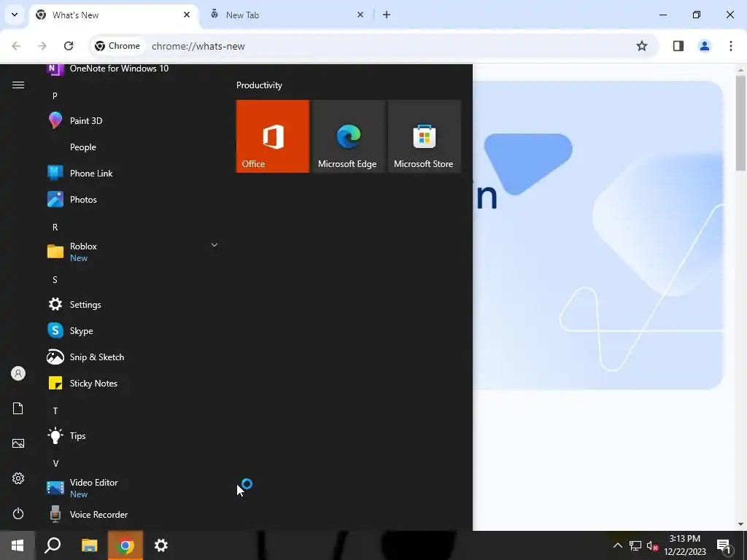Open Chrome's three-dot menu
747x560 pixels.
730,46
